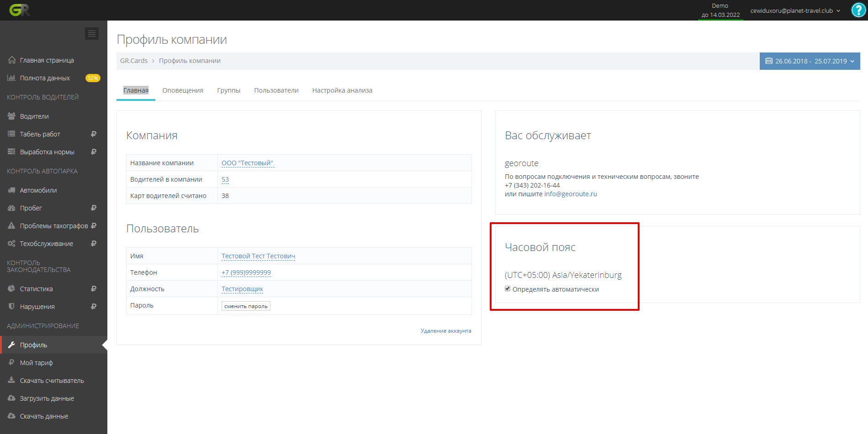868x434 pixels.
Task: Open the Оповещения tab
Action: pyautogui.click(x=183, y=90)
